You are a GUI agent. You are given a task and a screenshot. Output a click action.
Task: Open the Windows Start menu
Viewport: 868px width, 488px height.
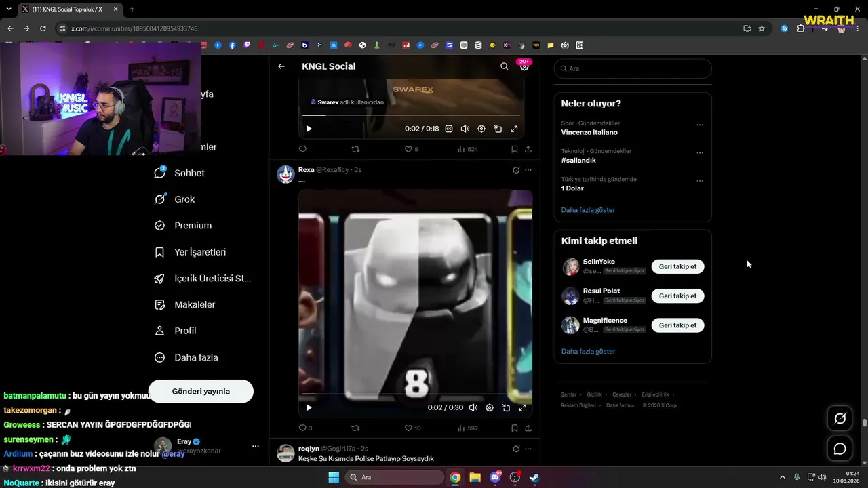tap(334, 477)
